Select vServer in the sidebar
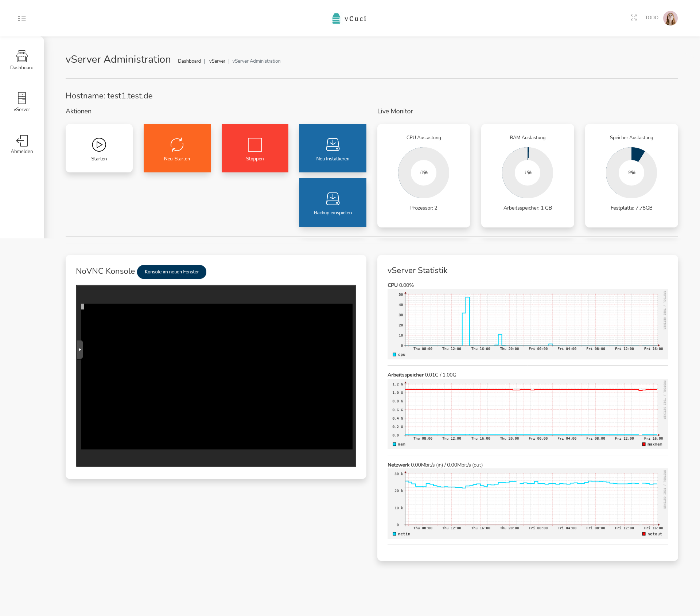This screenshot has width=700, height=616. [x=22, y=102]
